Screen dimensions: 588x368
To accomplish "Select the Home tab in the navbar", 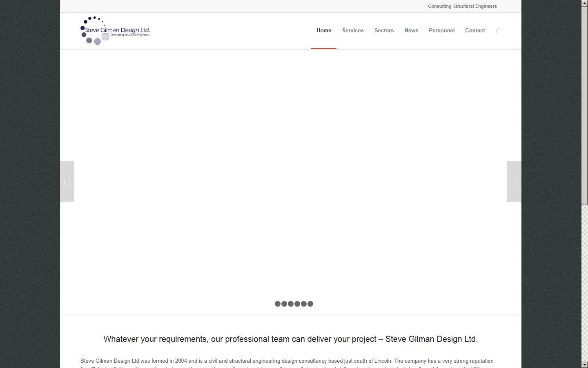I will pos(323,30).
